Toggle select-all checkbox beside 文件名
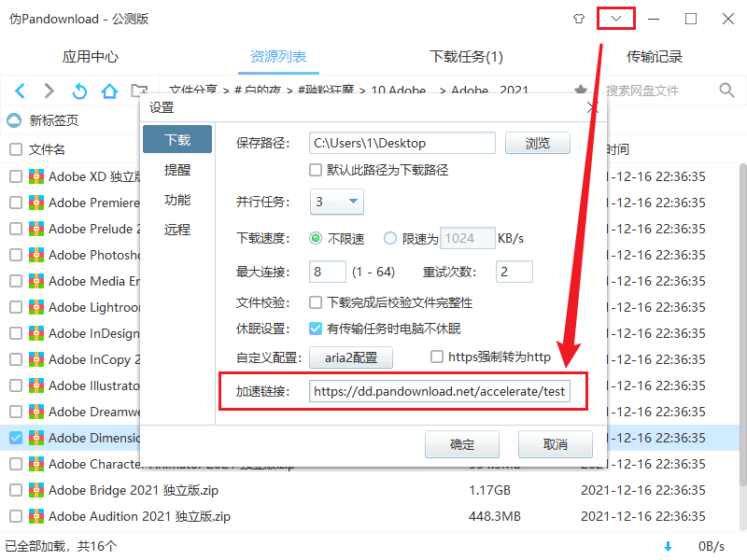Viewport: 747px width, 560px height. (x=16, y=149)
